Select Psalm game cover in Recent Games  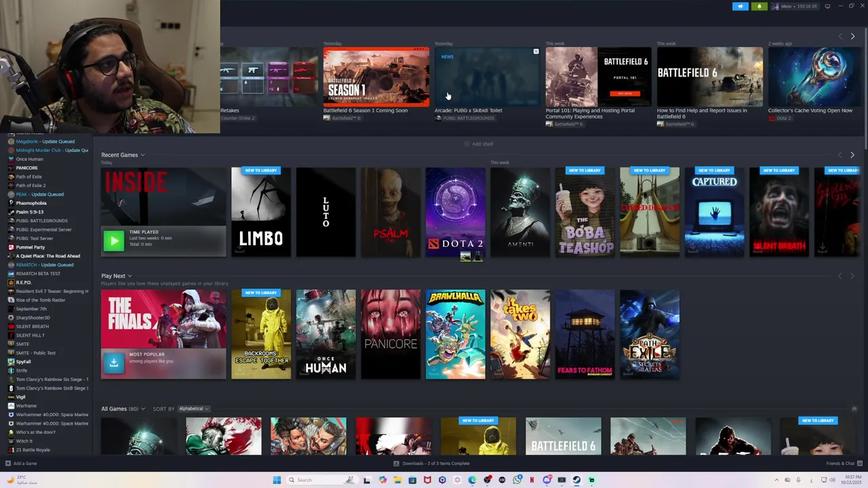[x=391, y=212]
